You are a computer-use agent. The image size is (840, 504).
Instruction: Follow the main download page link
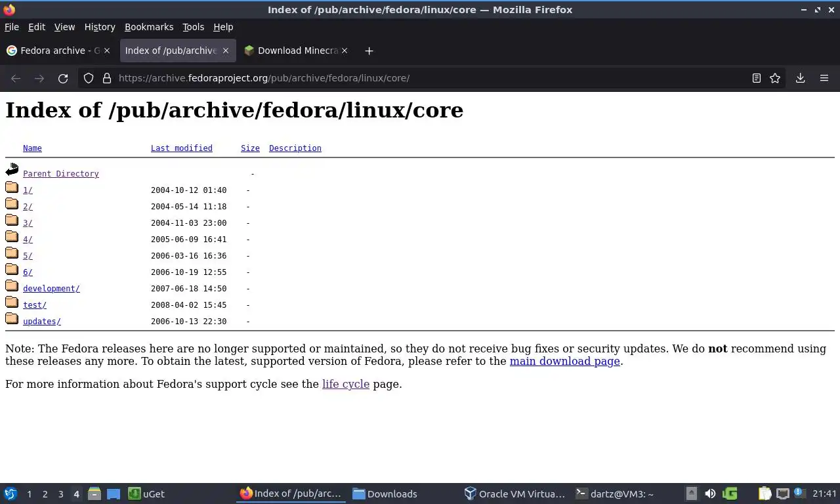[565, 361]
